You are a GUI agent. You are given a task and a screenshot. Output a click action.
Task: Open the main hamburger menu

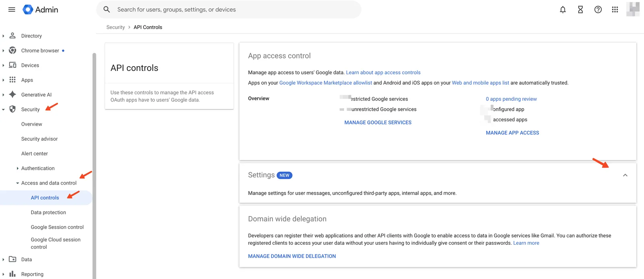pos(12,9)
